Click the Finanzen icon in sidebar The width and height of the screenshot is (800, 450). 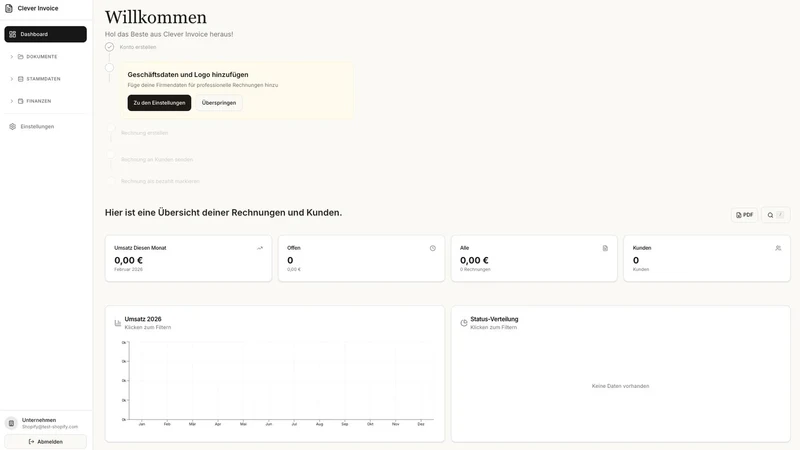[20, 101]
